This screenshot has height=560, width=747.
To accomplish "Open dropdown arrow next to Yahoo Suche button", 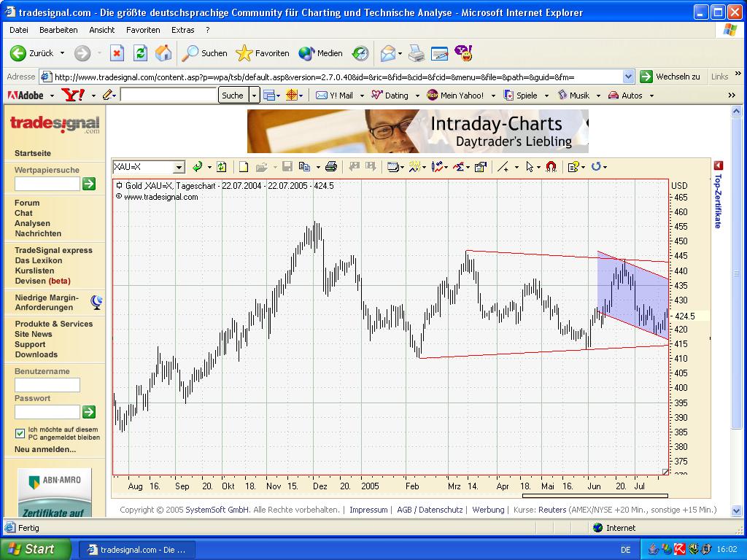I will click(x=254, y=96).
